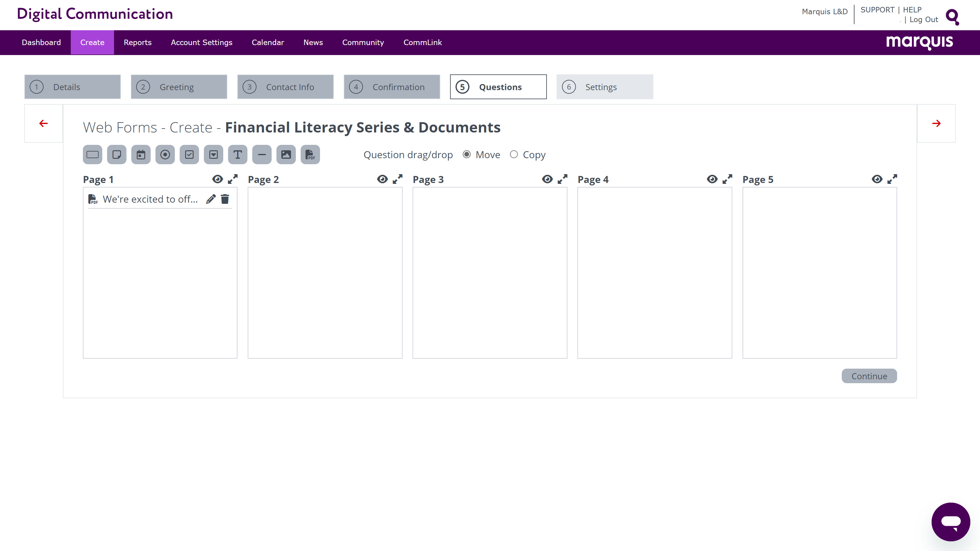This screenshot has width=980, height=551.
Task: Click the PDF icon on Page 1 question
Action: tap(93, 199)
